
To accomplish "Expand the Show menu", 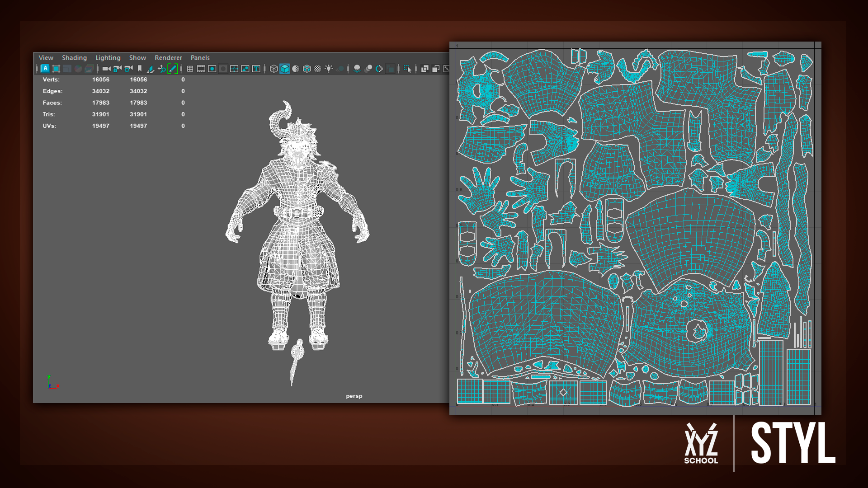I will (x=137, y=58).
